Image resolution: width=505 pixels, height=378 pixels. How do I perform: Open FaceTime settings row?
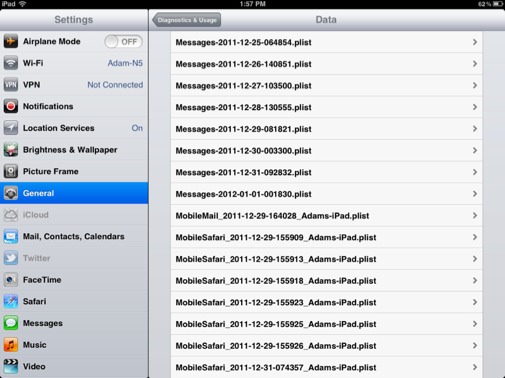click(74, 280)
